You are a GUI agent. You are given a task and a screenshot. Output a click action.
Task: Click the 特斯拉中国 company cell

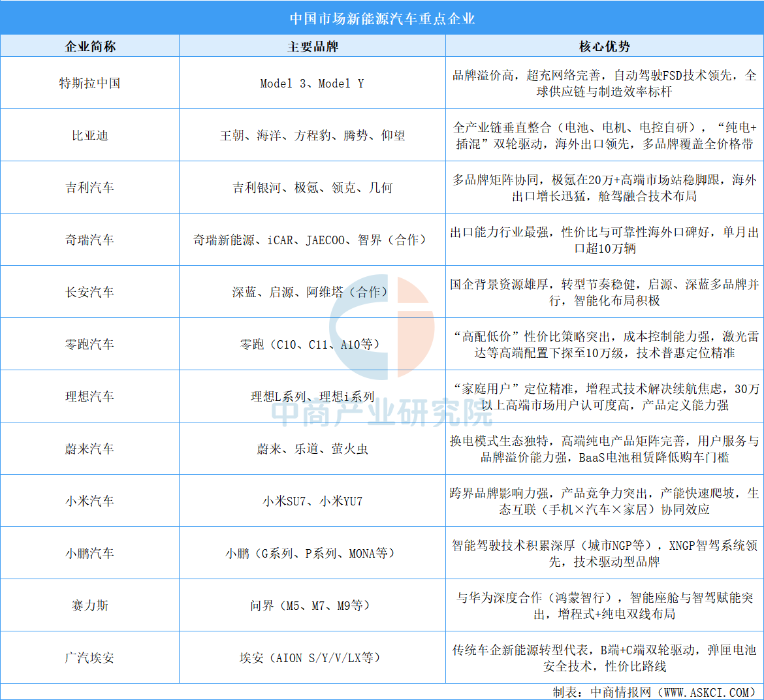[x=89, y=83]
